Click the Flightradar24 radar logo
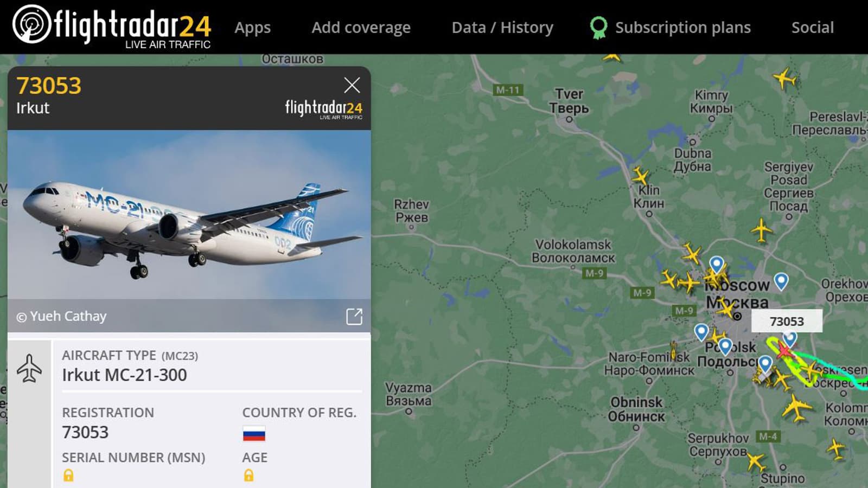The height and width of the screenshot is (488, 868). (32, 24)
